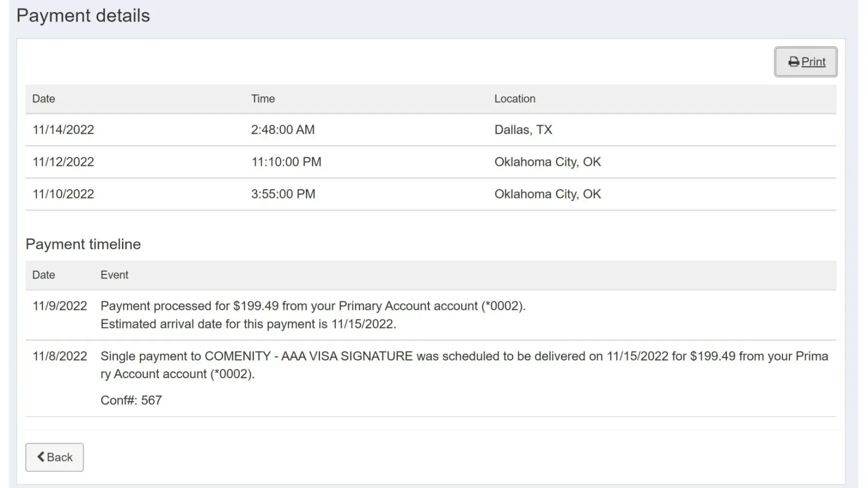Click the Dallas, TX location cell
The width and height of the screenshot is (868, 488).
tap(523, 130)
